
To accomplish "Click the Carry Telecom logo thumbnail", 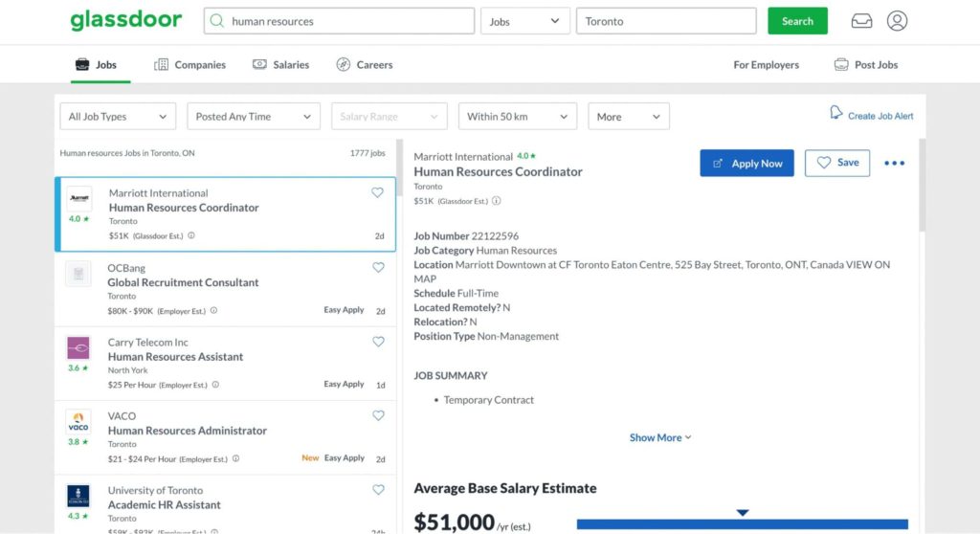I will point(78,347).
